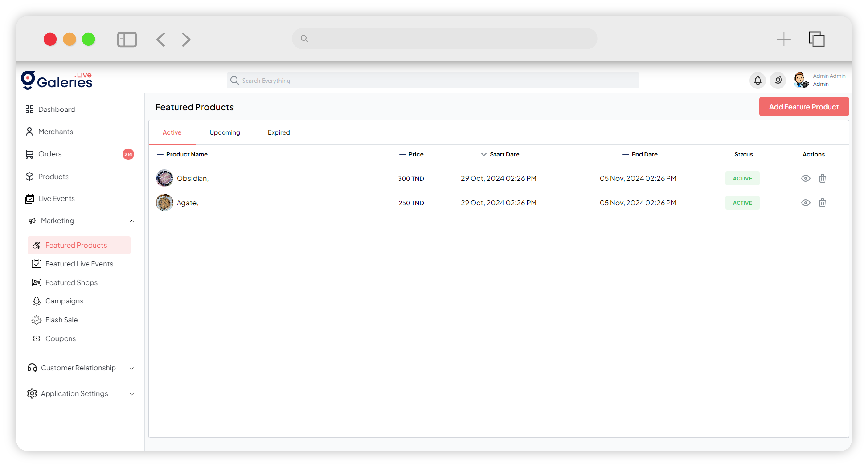
Task: Switch to the Expired tab
Action: 279,132
